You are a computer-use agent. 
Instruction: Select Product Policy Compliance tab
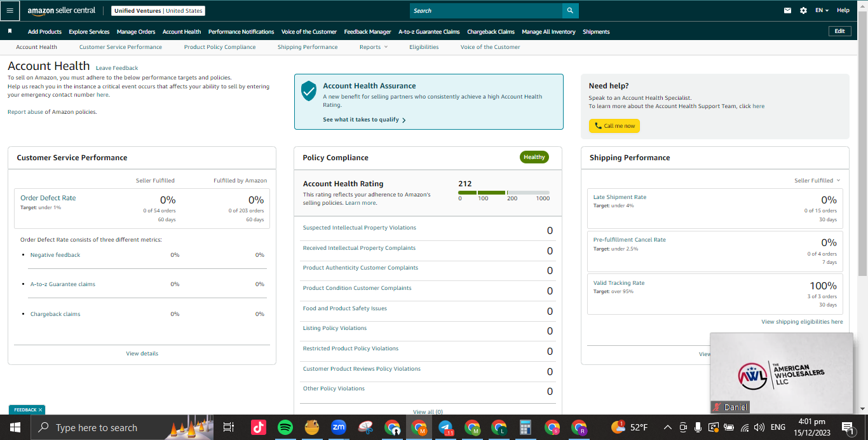220,47
